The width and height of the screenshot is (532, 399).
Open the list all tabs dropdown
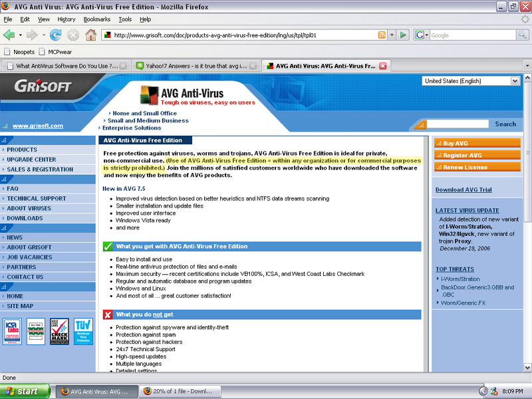527,65
